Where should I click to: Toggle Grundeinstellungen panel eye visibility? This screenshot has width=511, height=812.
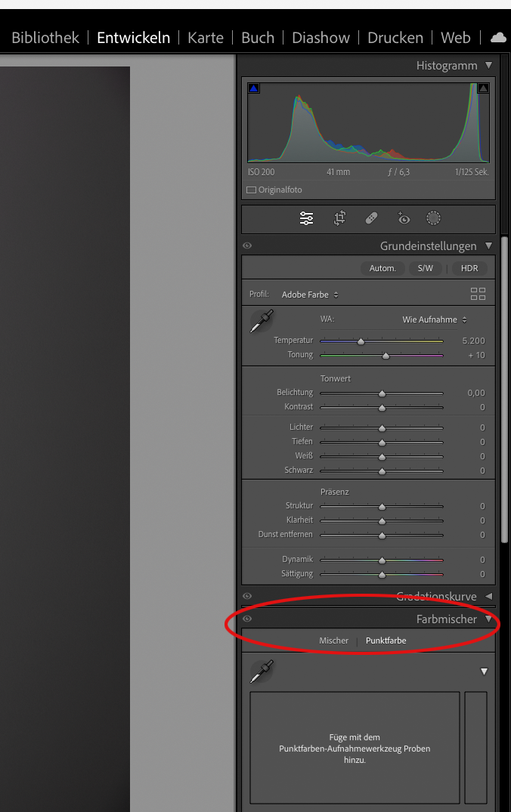[x=247, y=245]
